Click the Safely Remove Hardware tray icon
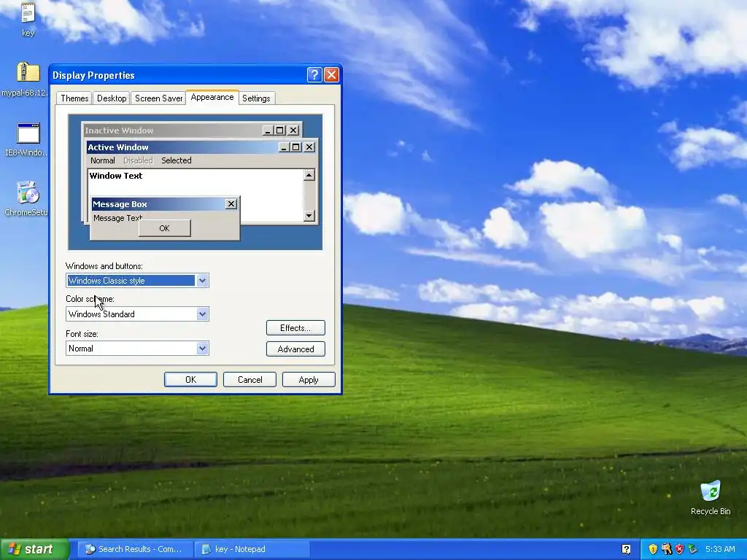 693,549
